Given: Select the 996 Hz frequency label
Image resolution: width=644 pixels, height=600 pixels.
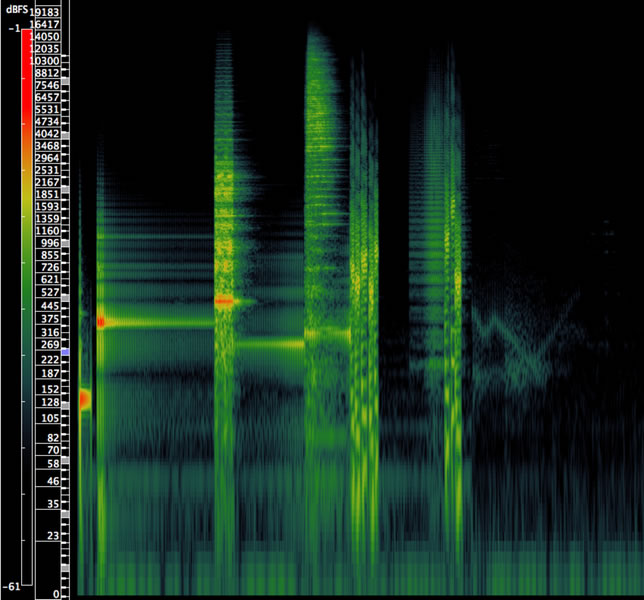Looking at the screenshot, I should 50,243.
